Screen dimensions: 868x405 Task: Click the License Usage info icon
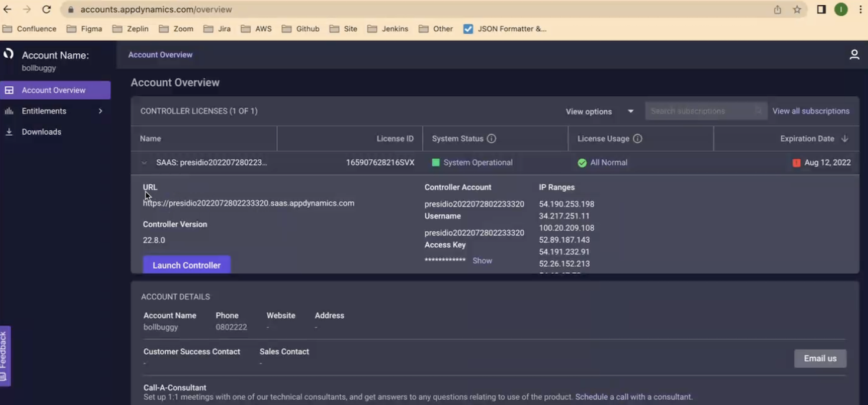pyautogui.click(x=637, y=139)
